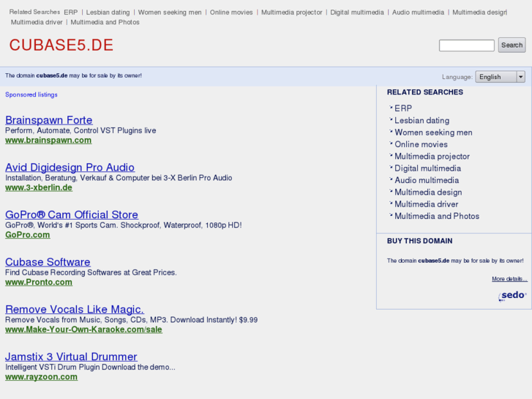Open the Cubase Software listing
The image size is (532, 399).
[48, 262]
